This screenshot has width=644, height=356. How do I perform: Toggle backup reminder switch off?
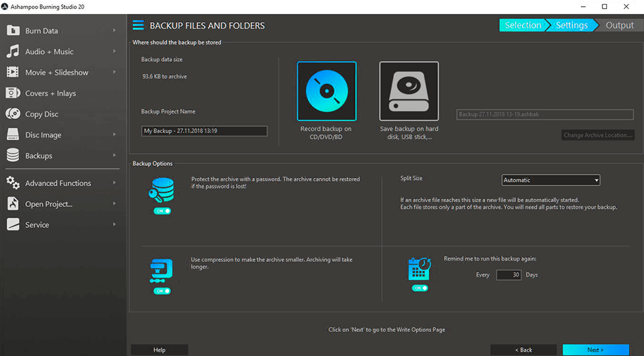pos(420,288)
